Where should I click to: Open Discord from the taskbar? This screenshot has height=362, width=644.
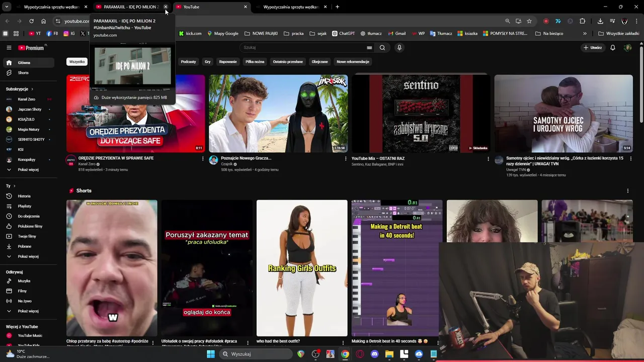374,354
